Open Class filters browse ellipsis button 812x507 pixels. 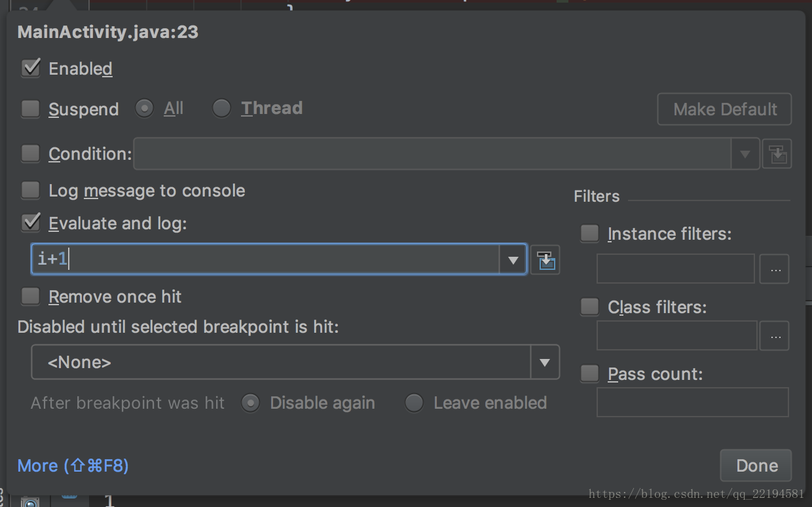tap(775, 336)
